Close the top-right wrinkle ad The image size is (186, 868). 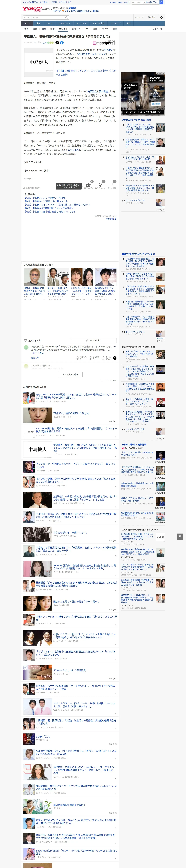[x=163, y=73]
